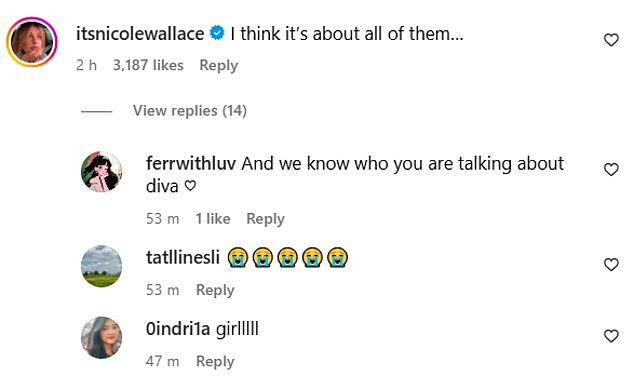
Task: Reply to tatllinesli's crying emoji comment
Action: point(215,290)
